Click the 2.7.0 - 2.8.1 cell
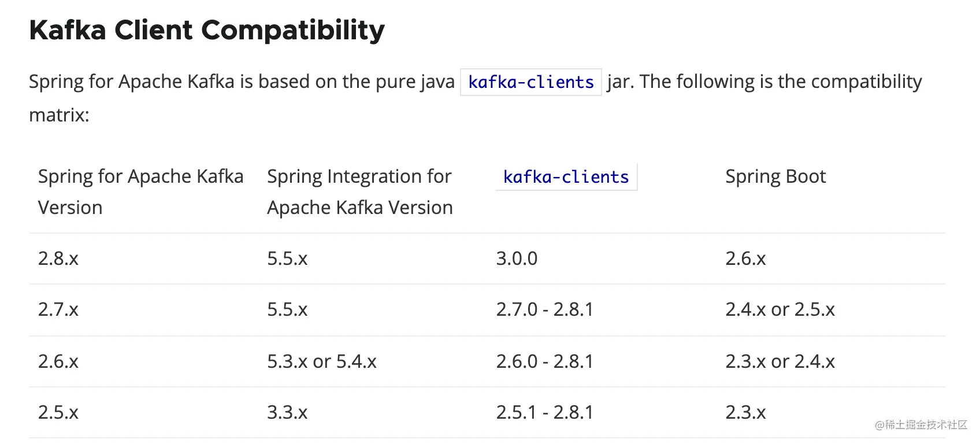Viewport: 980px width, 443px height. point(545,309)
